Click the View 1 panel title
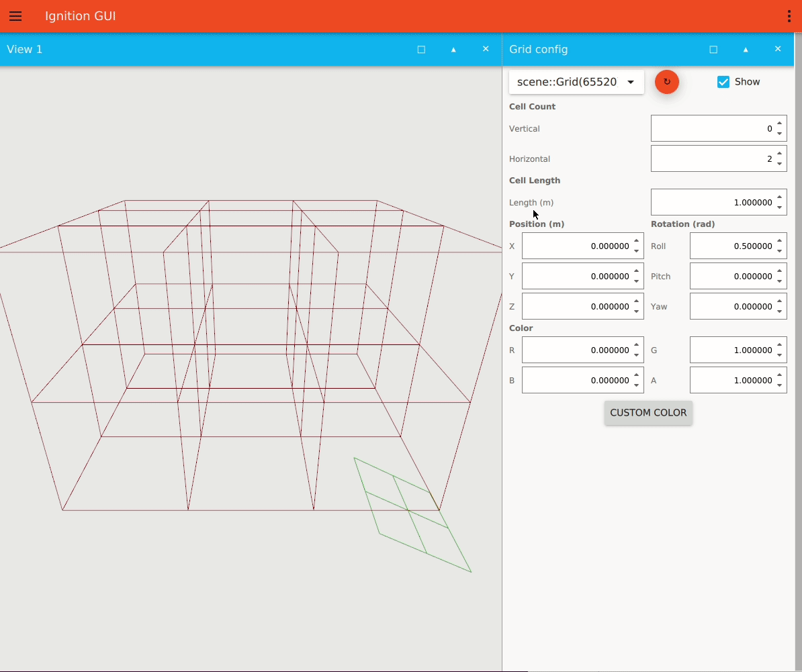This screenshot has width=802, height=672. click(x=25, y=50)
